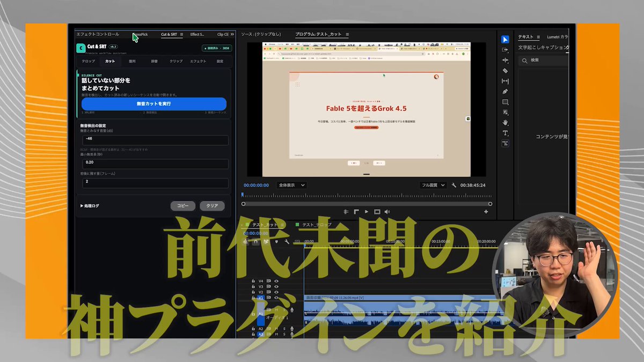Toggle the V4 track lock
The image size is (644, 362).
(x=253, y=281)
